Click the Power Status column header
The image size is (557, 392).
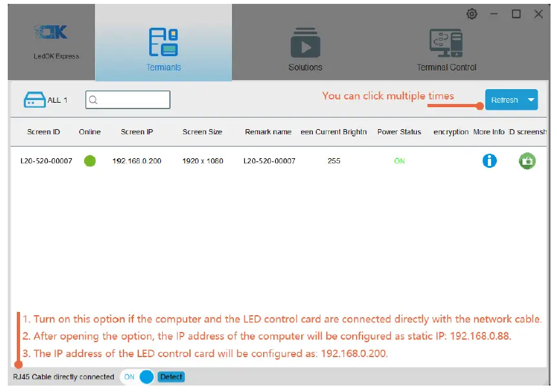click(x=399, y=132)
